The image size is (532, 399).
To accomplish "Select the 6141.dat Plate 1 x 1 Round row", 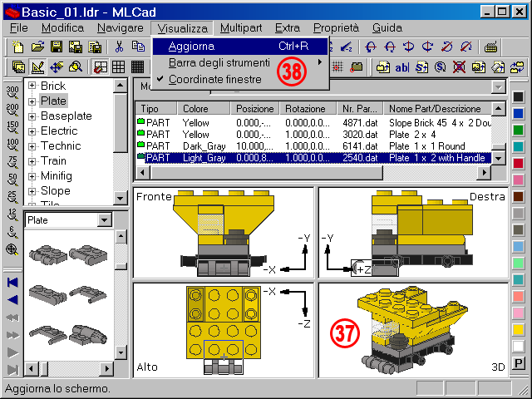I will tap(313, 146).
